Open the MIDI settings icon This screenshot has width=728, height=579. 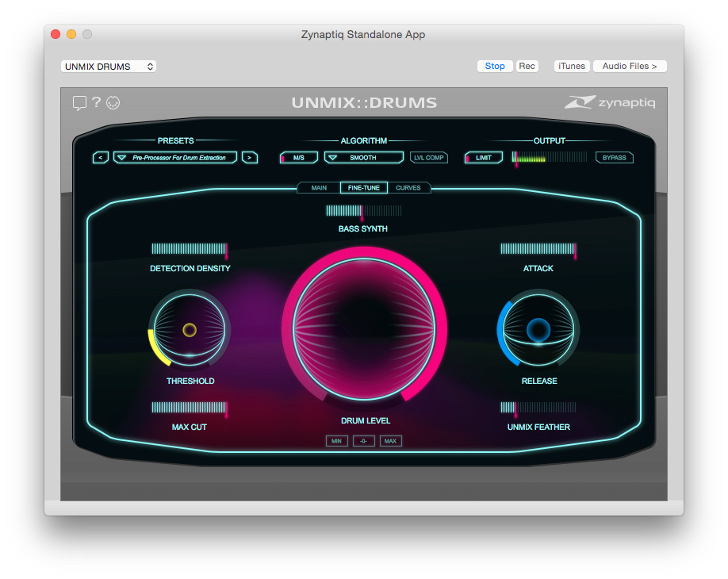(113, 103)
